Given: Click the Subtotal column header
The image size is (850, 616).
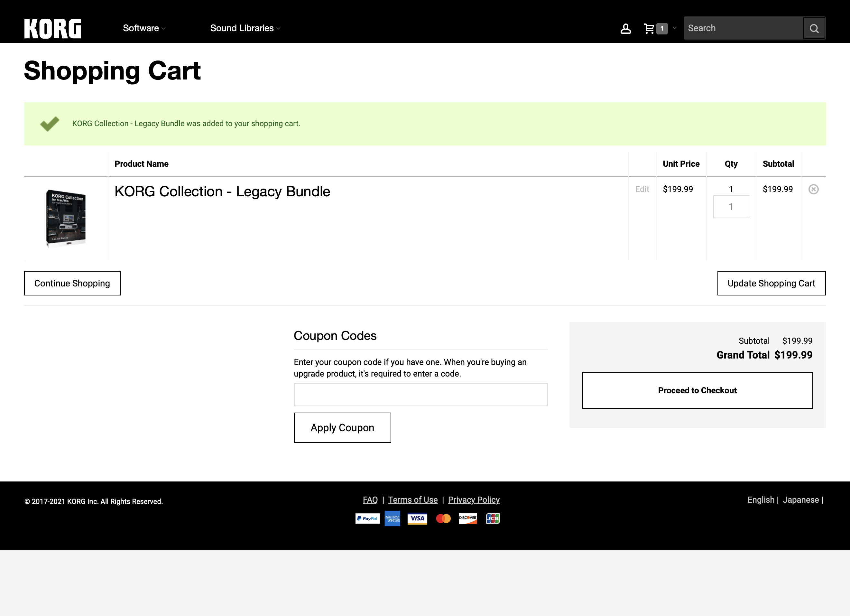Looking at the screenshot, I should pyautogui.click(x=778, y=164).
